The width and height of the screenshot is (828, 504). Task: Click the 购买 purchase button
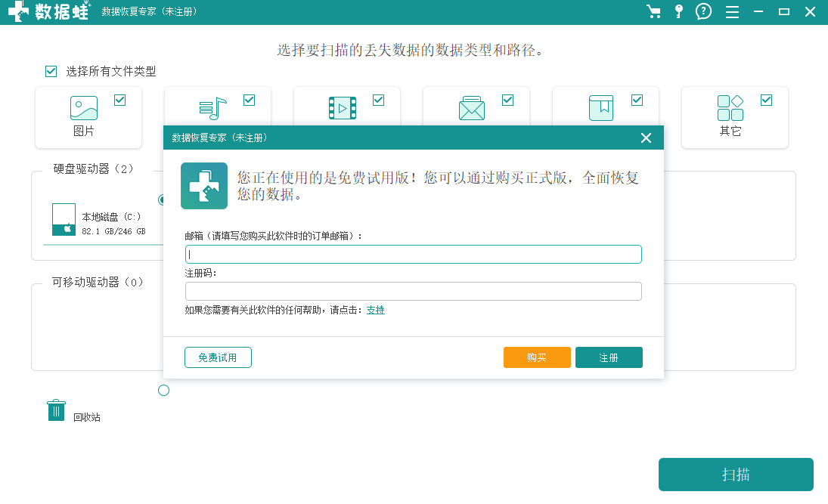click(x=537, y=357)
